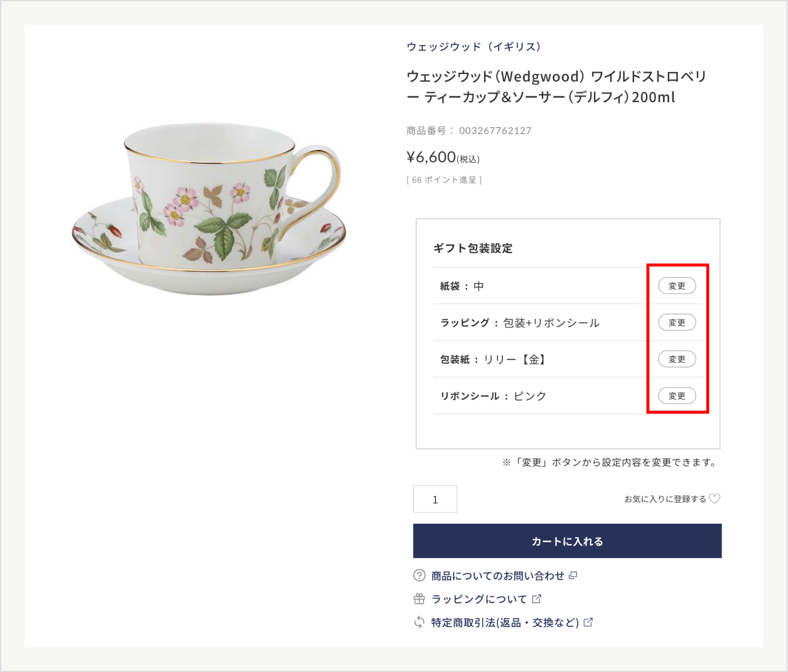Open 特定商取引法(返品・交換など) link
The image size is (788, 672).
[x=505, y=623]
